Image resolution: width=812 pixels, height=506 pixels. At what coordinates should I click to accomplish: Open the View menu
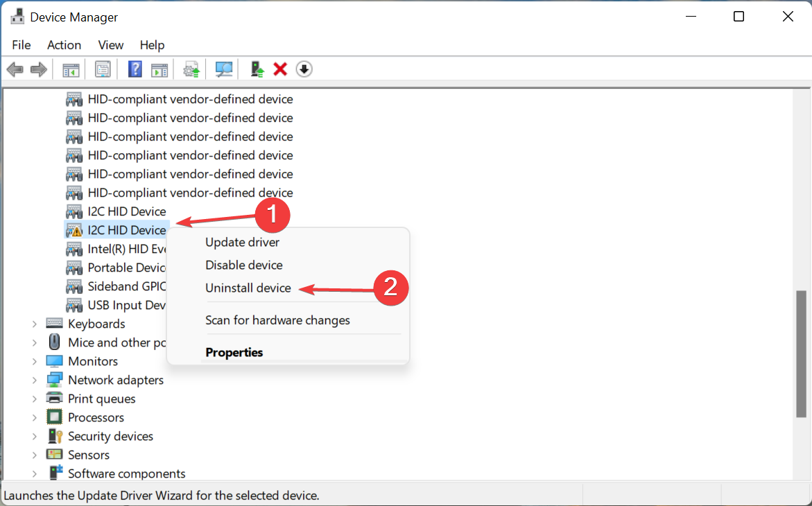(x=110, y=44)
